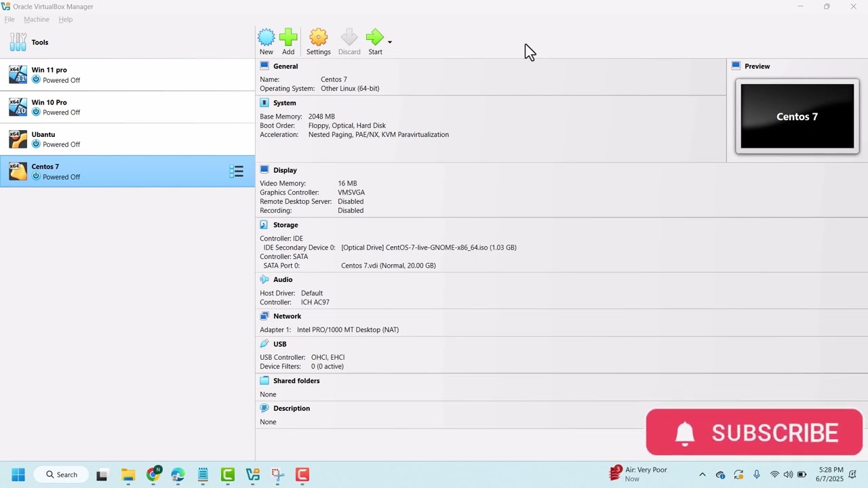Open the Tools entry in sidebar
868x488 pixels.
(x=127, y=42)
